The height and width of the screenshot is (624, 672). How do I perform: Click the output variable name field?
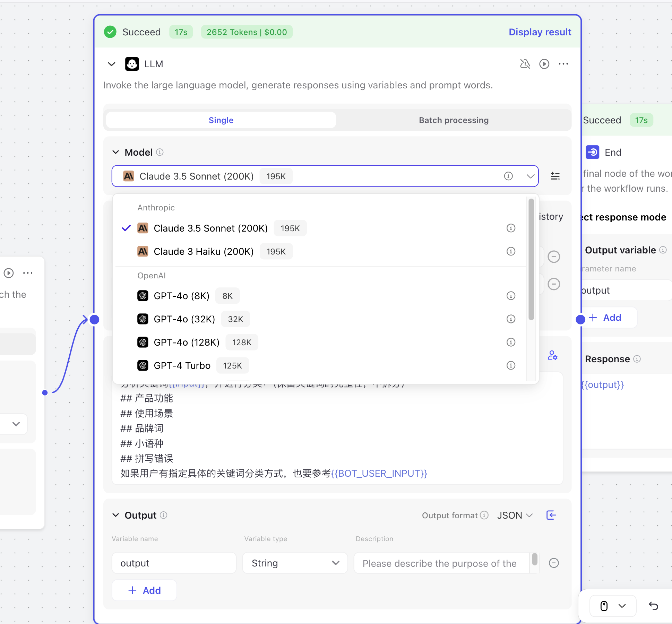(x=174, y=563)
